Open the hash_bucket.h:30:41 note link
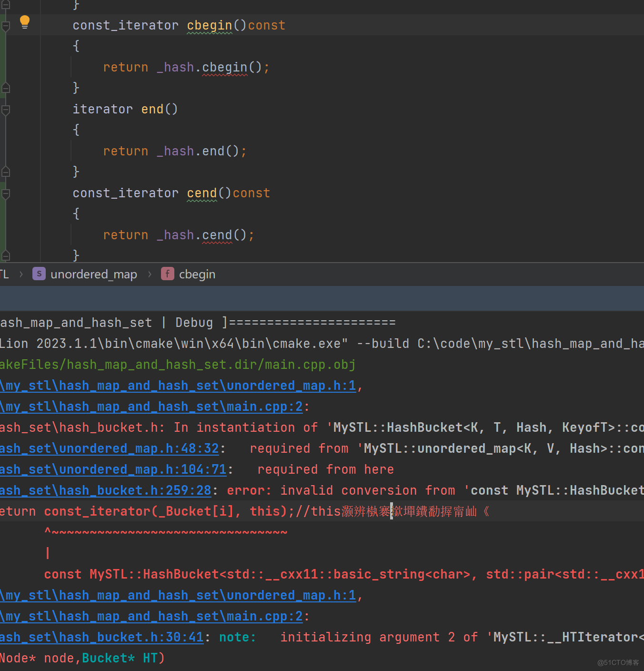644x671 pixels. tap(102, 637)
